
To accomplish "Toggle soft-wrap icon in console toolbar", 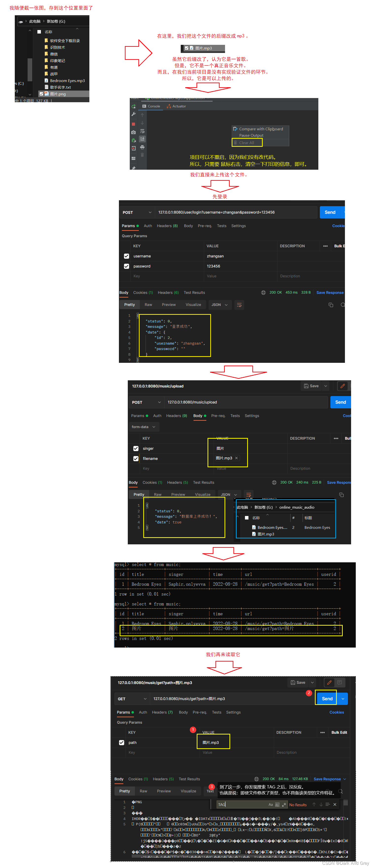I will coord(142,131).
